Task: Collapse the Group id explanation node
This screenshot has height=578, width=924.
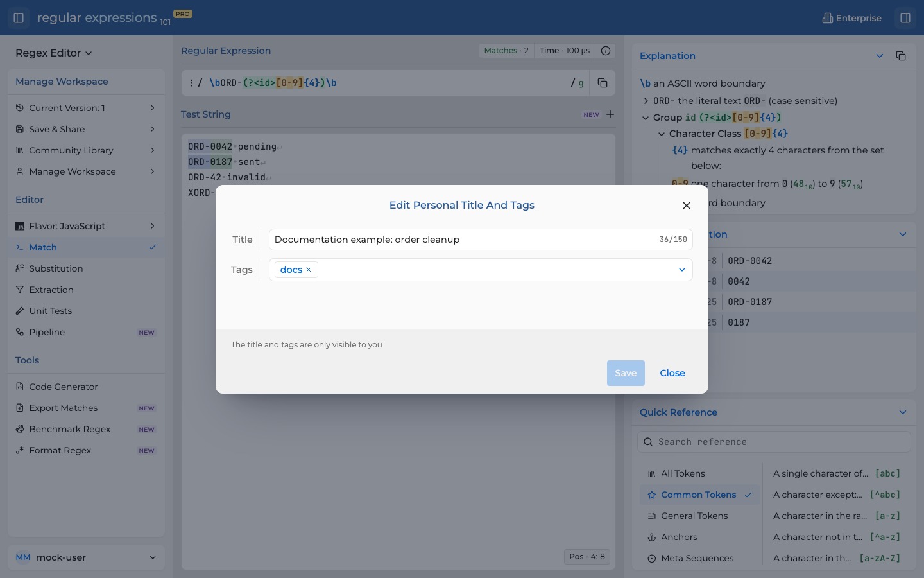Action: [646, 118]
